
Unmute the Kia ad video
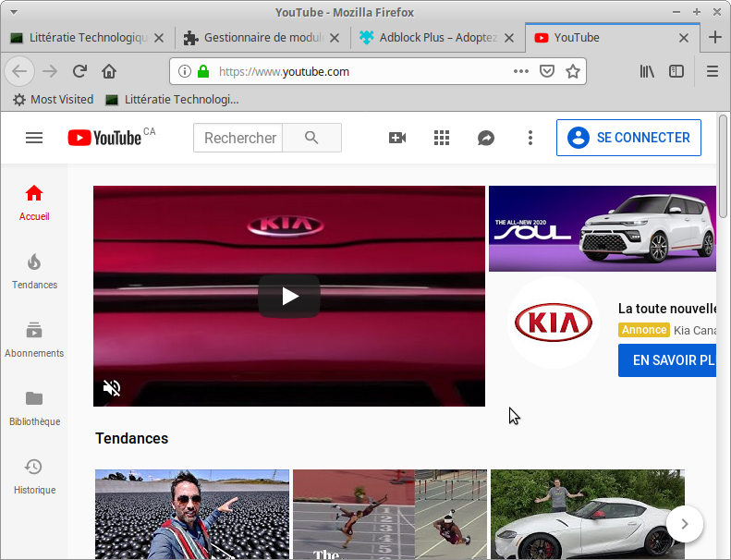tap(112, 388)
